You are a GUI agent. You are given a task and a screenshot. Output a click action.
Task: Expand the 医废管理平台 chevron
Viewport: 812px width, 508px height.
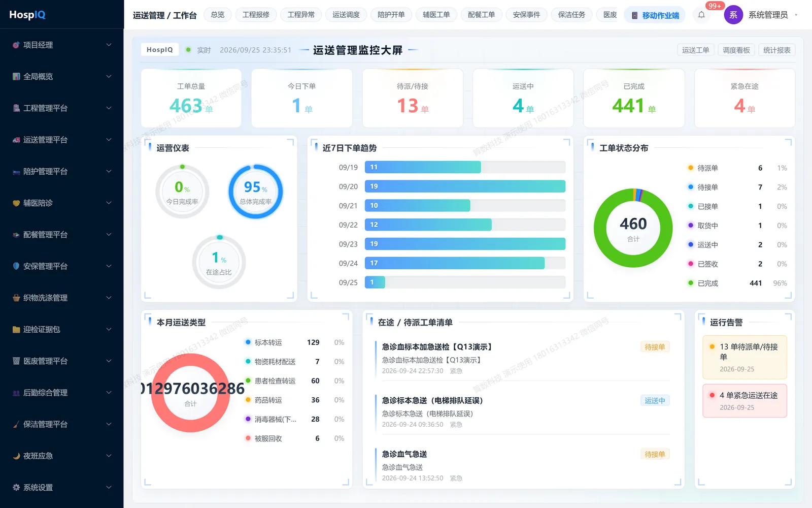[x=109, y=361]
